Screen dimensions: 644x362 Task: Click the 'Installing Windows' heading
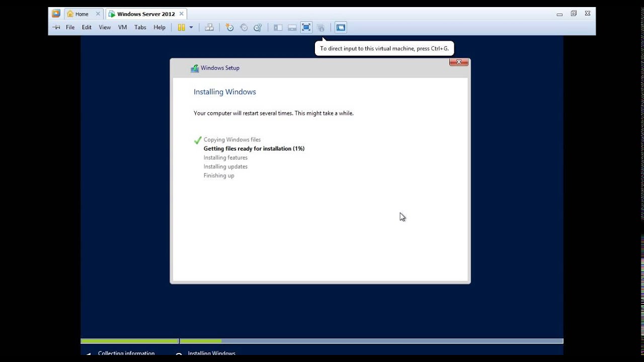[225, 92]
